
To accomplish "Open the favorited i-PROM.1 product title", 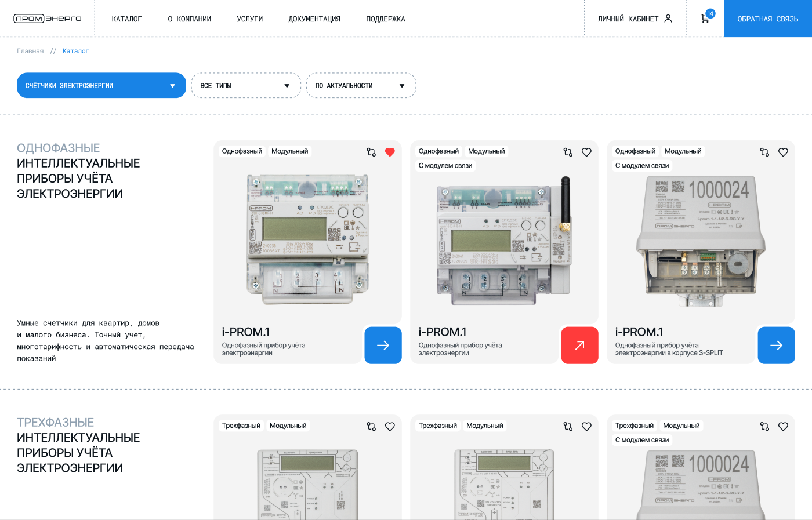I will point(246,332).
